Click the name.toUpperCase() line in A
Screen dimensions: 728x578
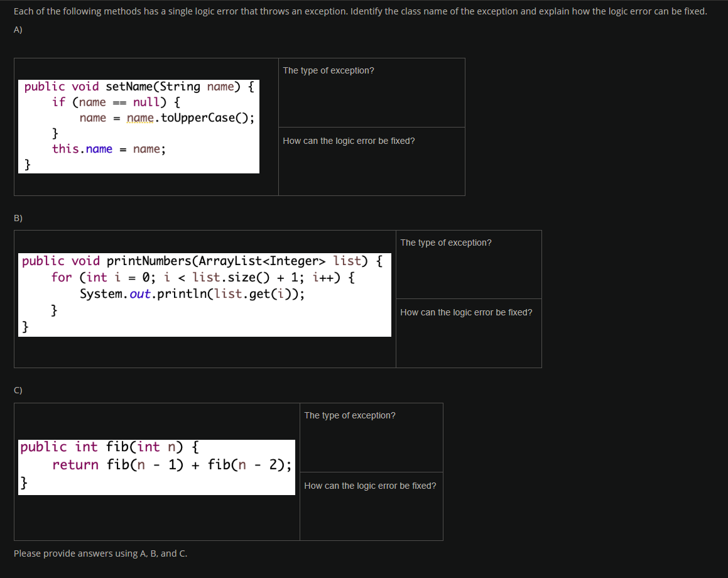click(x=166, y=117)
